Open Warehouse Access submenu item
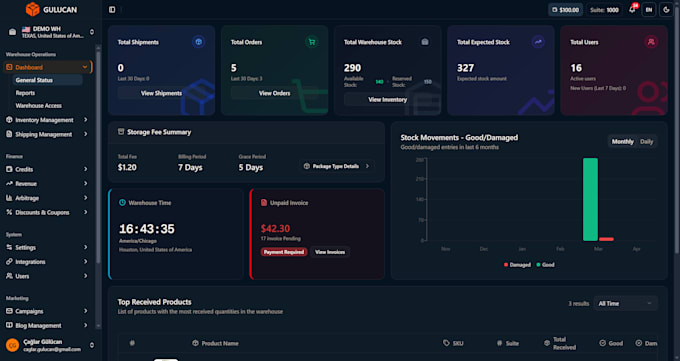Image resolution: width=680 pixels, height=361 pixels. (39, 105)
